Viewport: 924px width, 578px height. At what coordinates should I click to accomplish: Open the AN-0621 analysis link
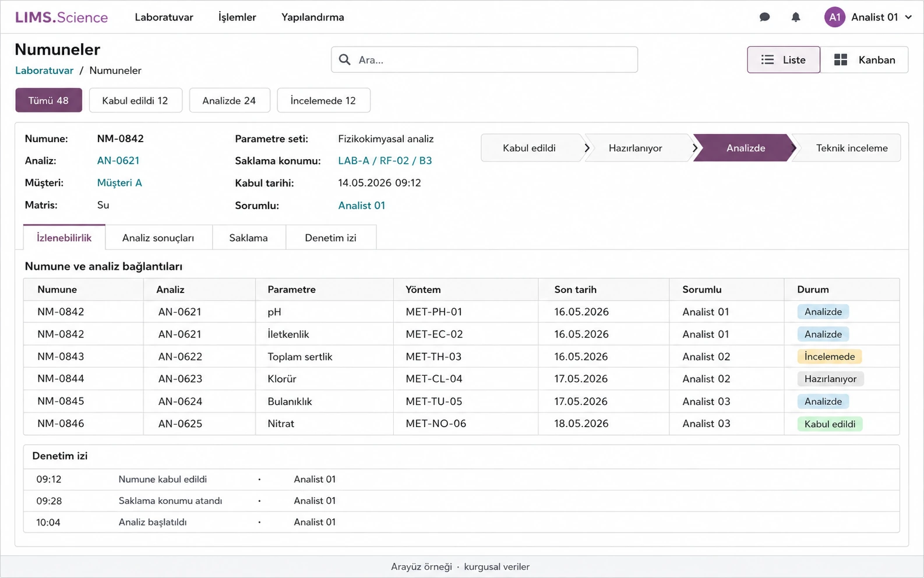click(118, 160)
